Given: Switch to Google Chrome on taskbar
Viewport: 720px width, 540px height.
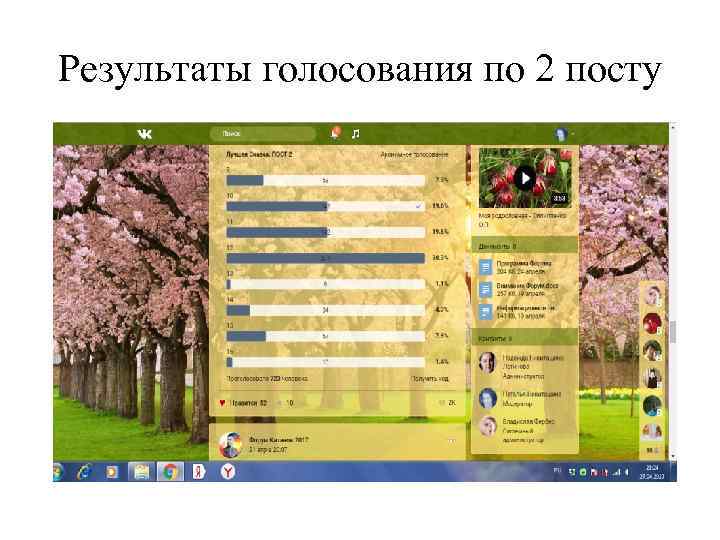Looking at the screenshot, I should point(170,472).
